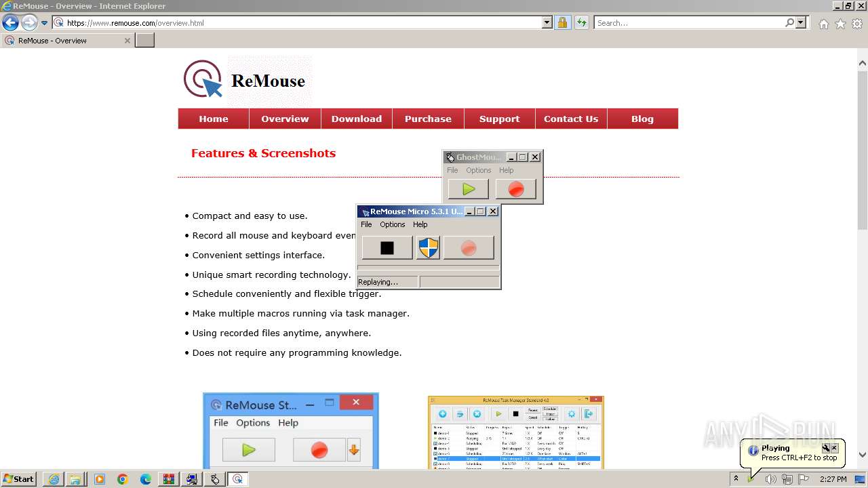868x488 pixels.
Task: Click the ReMouse taskbar icon
Action: (x=237, y=479)
